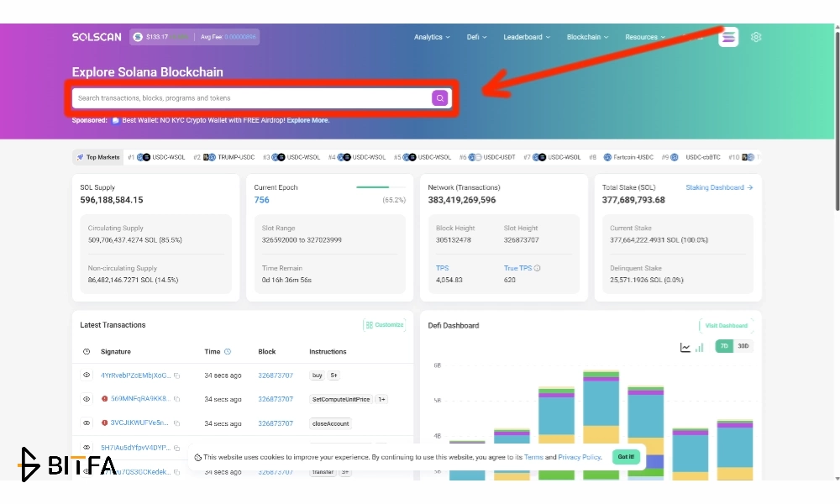Click the buy instruction tag

[318, 375]
